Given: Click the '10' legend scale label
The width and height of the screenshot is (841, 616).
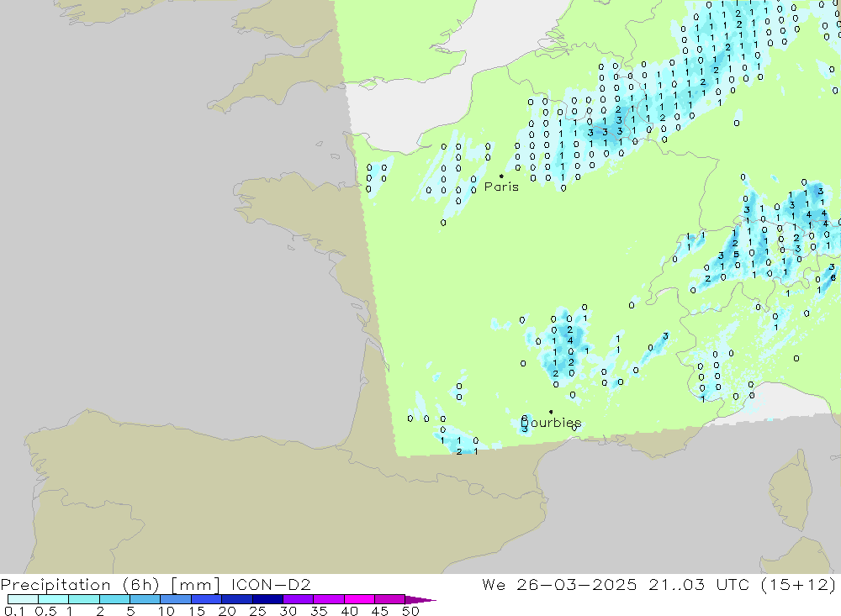Looking at the screenshot, I should (x=167, y=611).
